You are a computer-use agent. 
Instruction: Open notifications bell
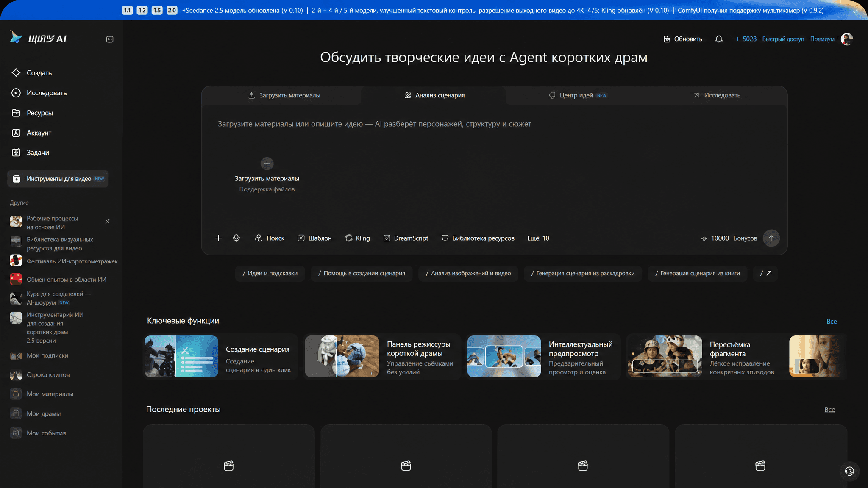click(719, 39)
